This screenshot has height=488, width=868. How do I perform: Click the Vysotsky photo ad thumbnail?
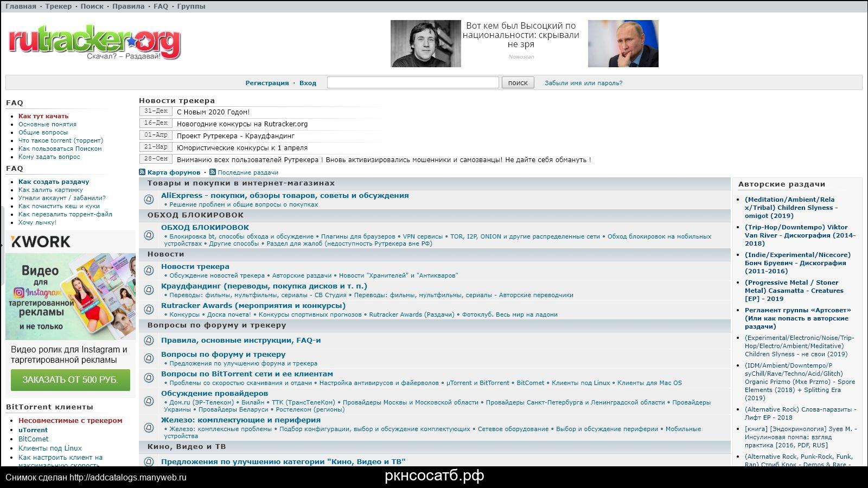(425, 44)
